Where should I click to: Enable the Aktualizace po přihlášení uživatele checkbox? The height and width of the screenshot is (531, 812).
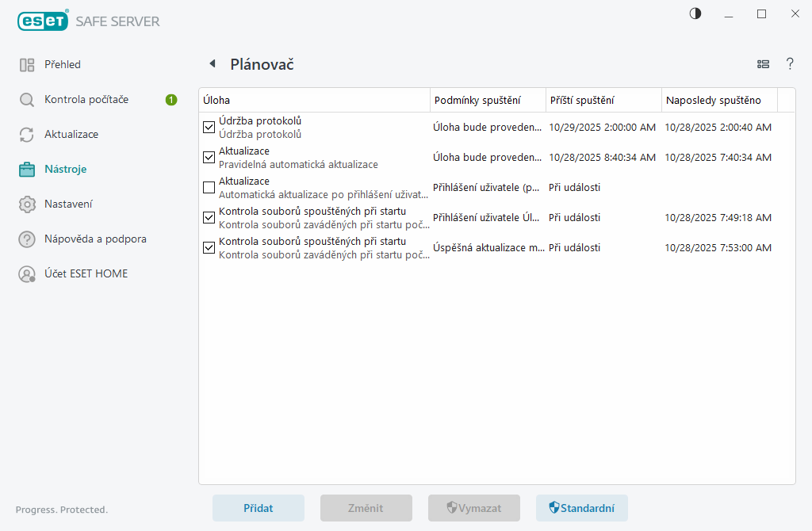pyautogui.click(x=209, y=187)
